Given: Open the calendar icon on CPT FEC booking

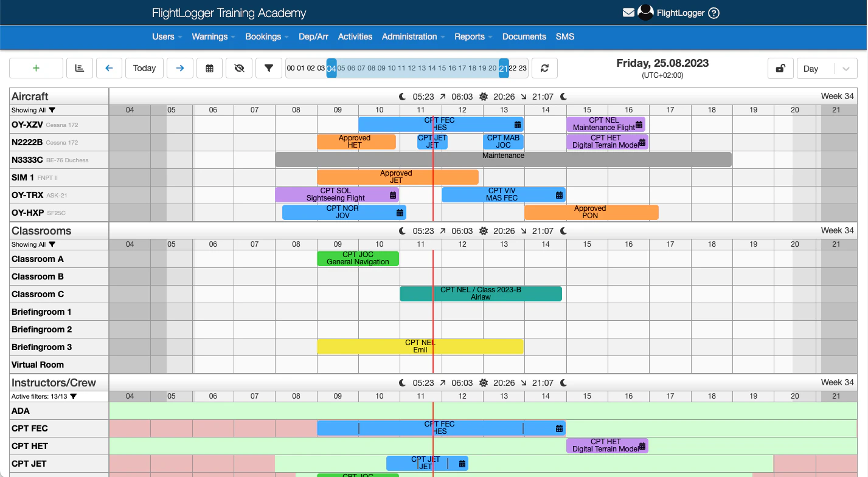Looking at the screenshot, I should pos(518,124).
